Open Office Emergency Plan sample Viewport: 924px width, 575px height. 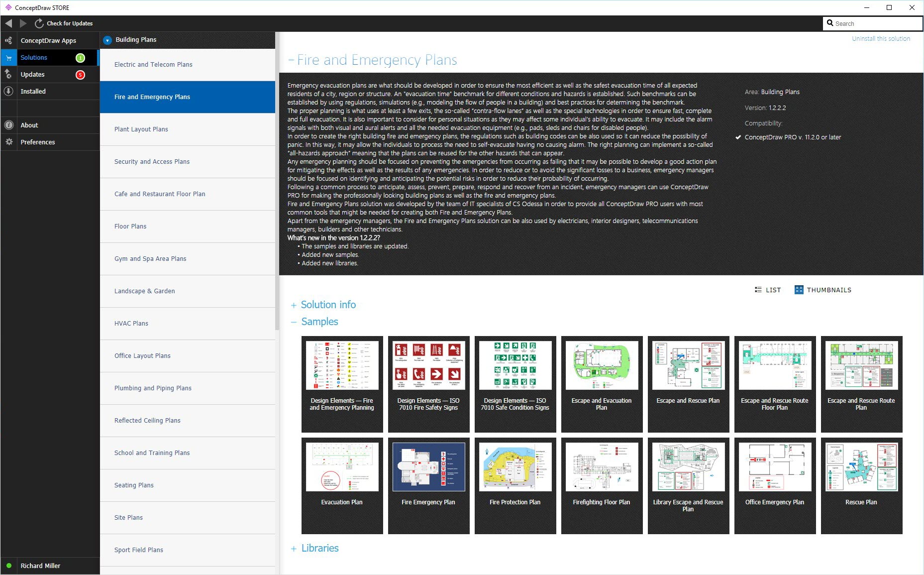point(775,486)
